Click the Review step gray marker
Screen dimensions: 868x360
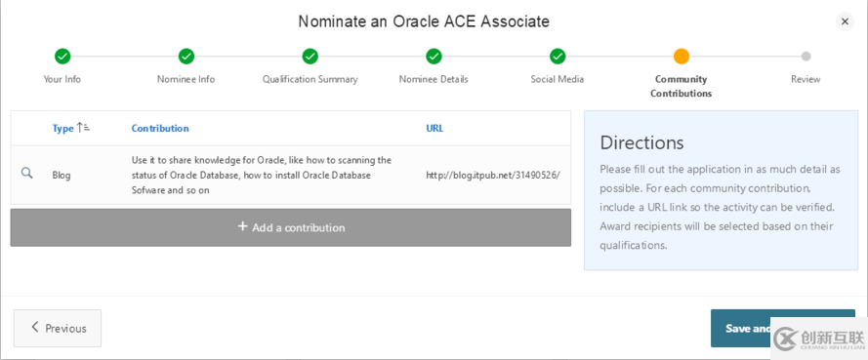806,56
